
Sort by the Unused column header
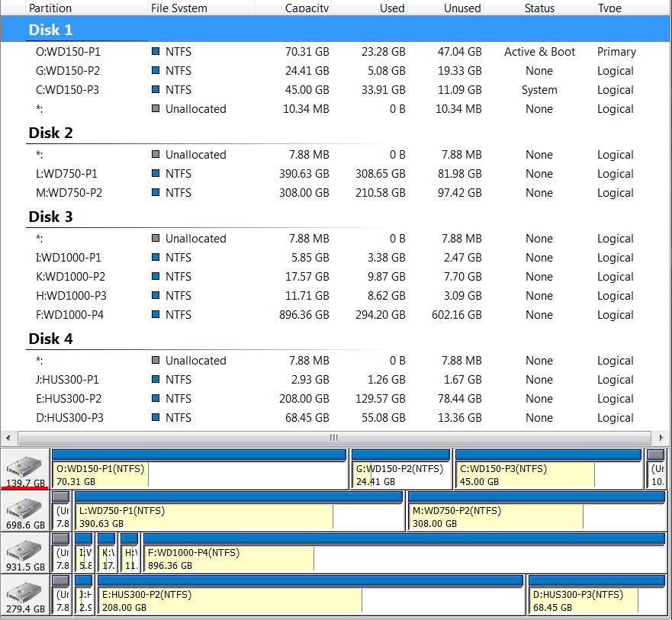(445, 8)
